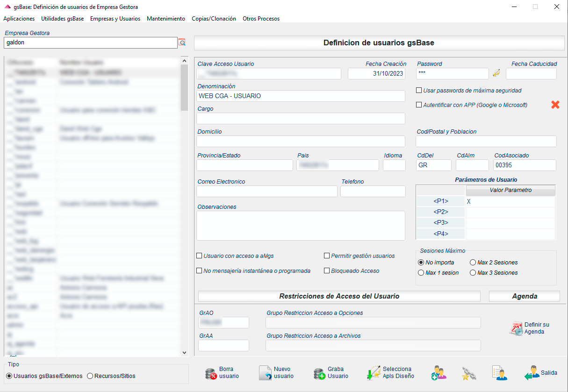Select the Max 2 Sesiones option
Viewport: 568px width, 392px height.
click(472, 262)
